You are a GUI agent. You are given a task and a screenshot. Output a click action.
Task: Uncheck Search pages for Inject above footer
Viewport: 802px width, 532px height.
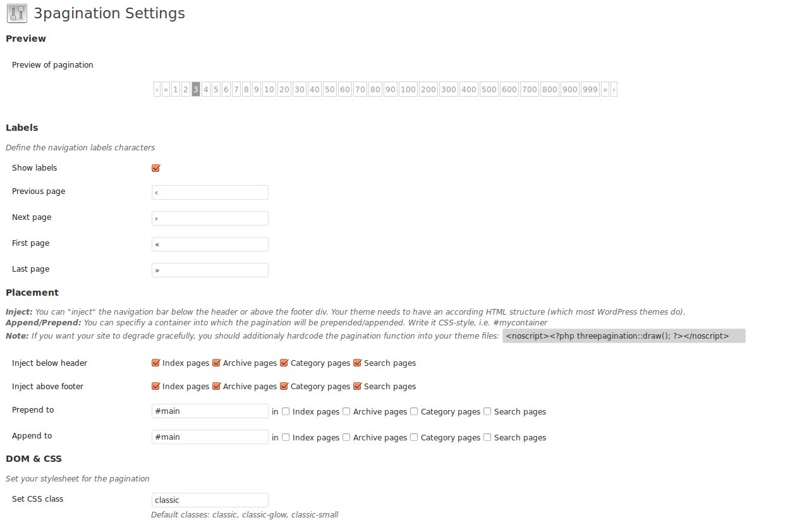pos(357,386)
